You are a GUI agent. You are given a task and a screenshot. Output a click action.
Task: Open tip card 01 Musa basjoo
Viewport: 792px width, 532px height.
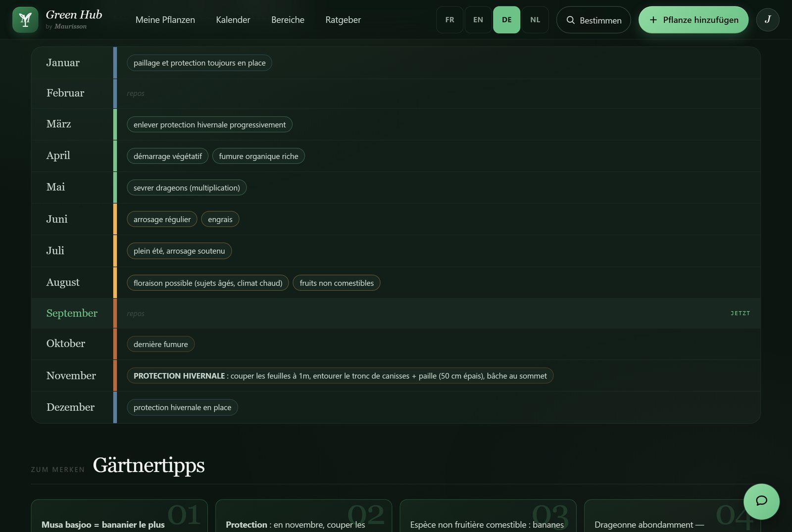click(119, 516)
